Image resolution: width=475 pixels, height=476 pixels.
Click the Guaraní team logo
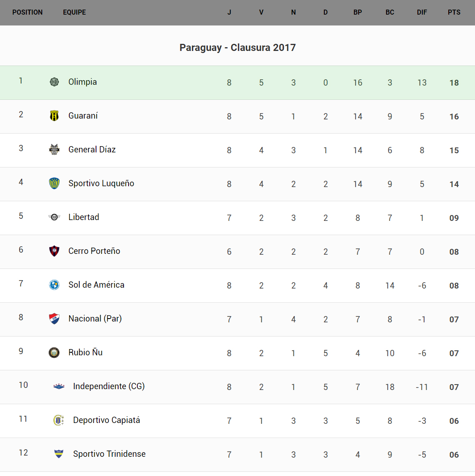coord(54,116)
